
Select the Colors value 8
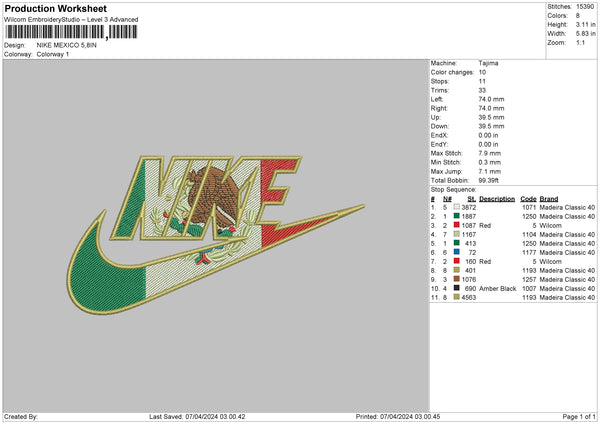click(x=578, y=16)
